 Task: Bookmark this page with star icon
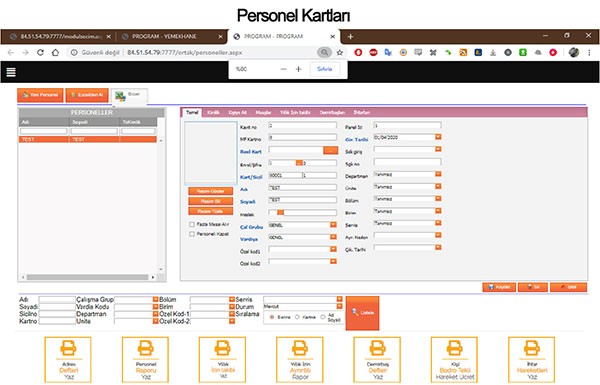click(x=339, y=52)
